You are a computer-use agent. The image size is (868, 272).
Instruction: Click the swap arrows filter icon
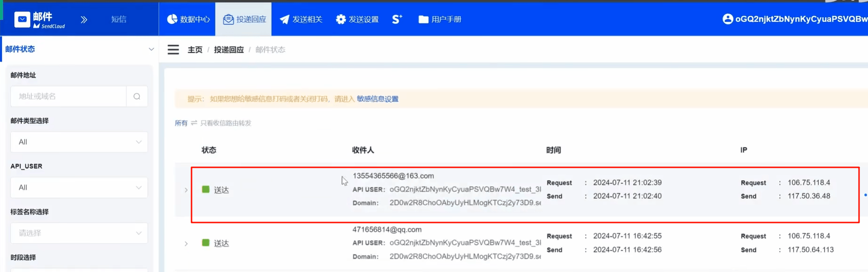pyautogui.click(x=194, y=123)
